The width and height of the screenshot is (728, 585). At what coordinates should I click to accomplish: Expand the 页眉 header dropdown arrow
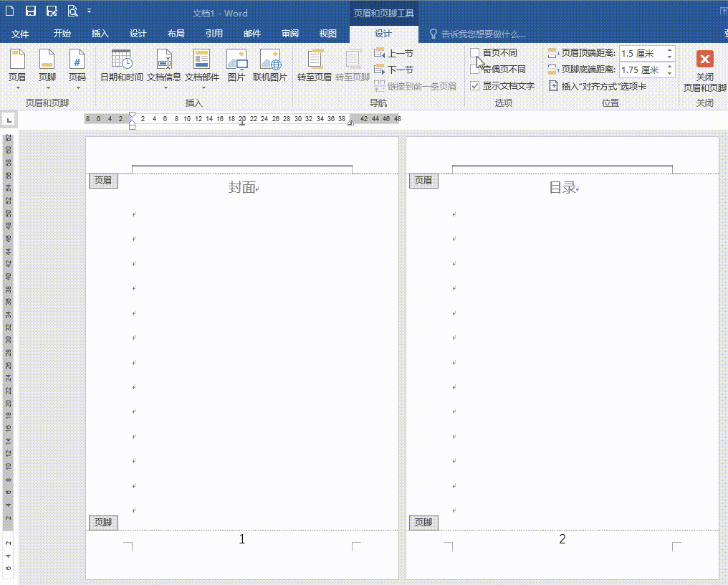pos(18,87)
